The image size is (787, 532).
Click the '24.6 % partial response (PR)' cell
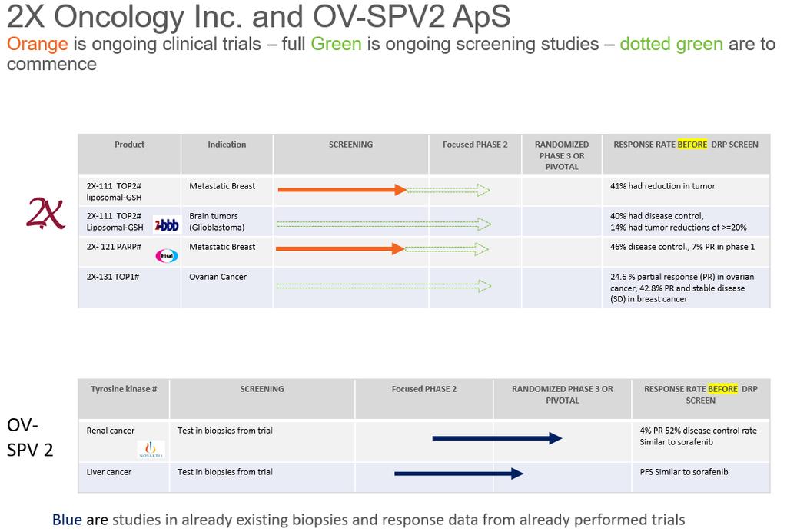[x=682, y=288]
